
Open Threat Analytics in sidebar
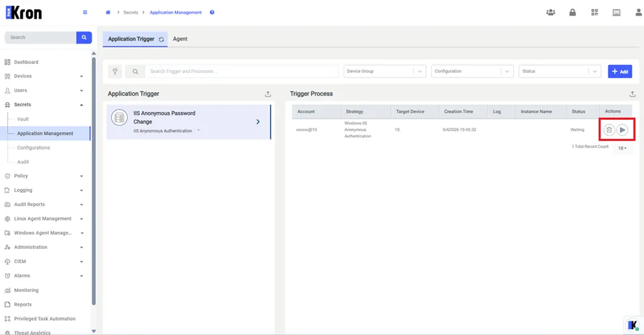[32, 332]
